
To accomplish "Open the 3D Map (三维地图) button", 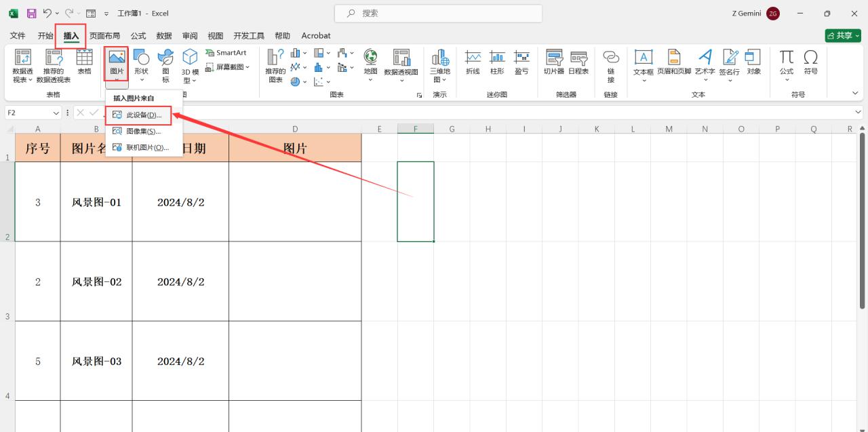I will [x=440, y=66].
